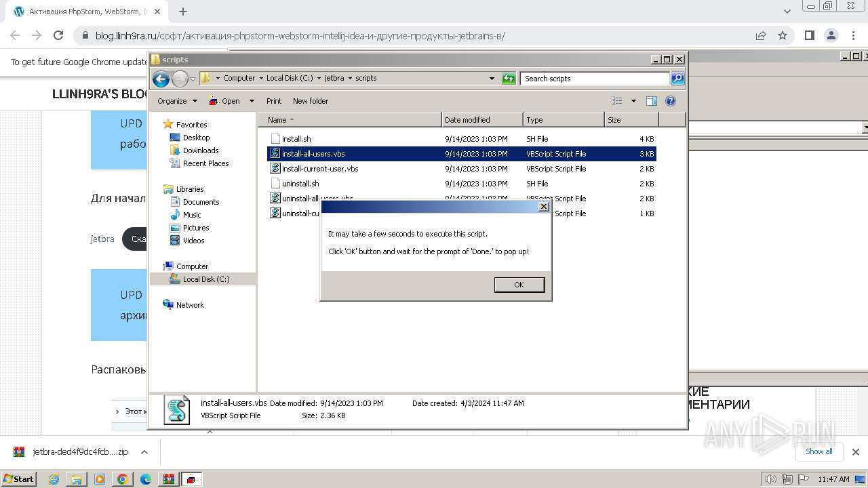Image resolution: width=868 pixels, height=488 pixels.
Task: Open recent locations dropdown arrow
Action: (193, 79)
